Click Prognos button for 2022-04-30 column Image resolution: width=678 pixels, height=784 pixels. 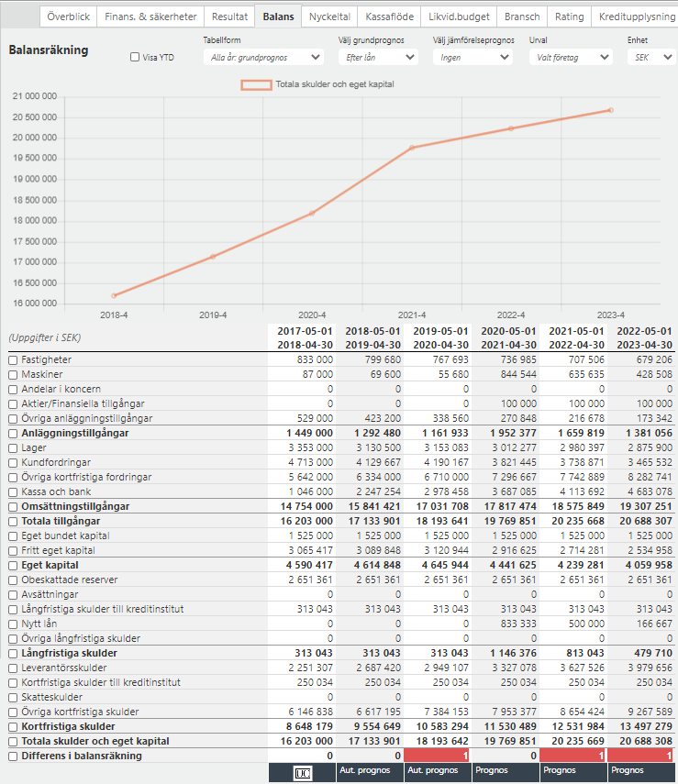573,772
